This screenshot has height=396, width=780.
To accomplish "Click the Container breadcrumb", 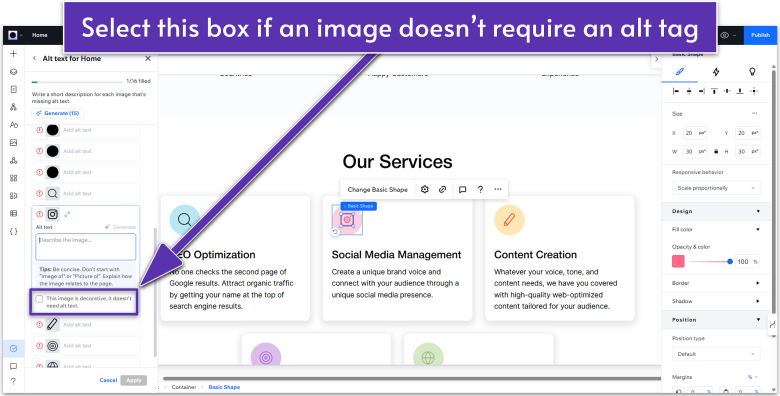I will (x=184, y=387).
